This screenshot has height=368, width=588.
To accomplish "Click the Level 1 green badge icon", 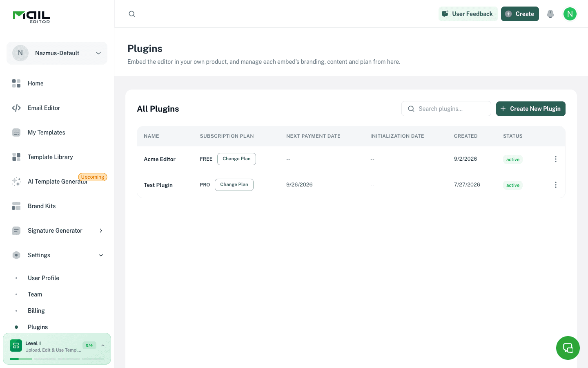I will coord(16,346).
